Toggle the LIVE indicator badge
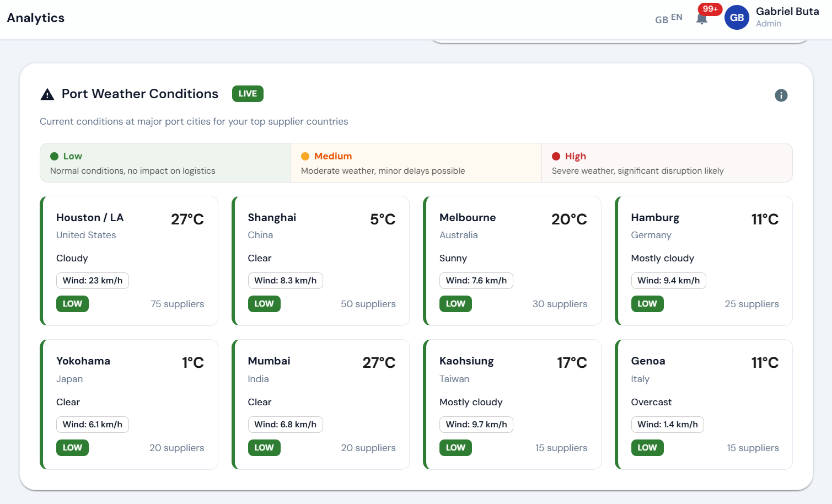Viewport: 832px width, 504px height. pos(247,94)
